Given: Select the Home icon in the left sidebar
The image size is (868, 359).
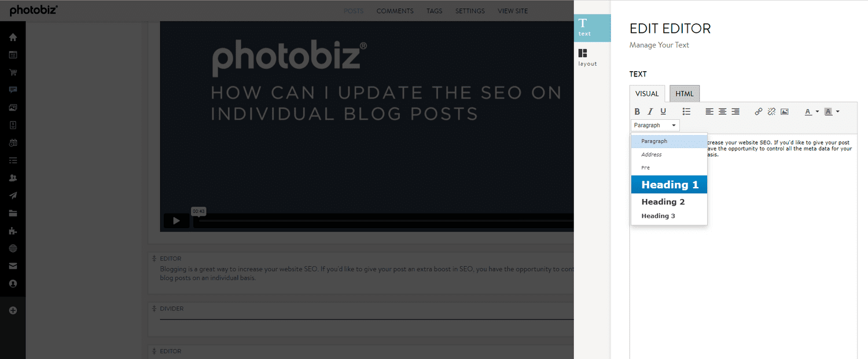Looking at the screenshot, I should 13,36.
